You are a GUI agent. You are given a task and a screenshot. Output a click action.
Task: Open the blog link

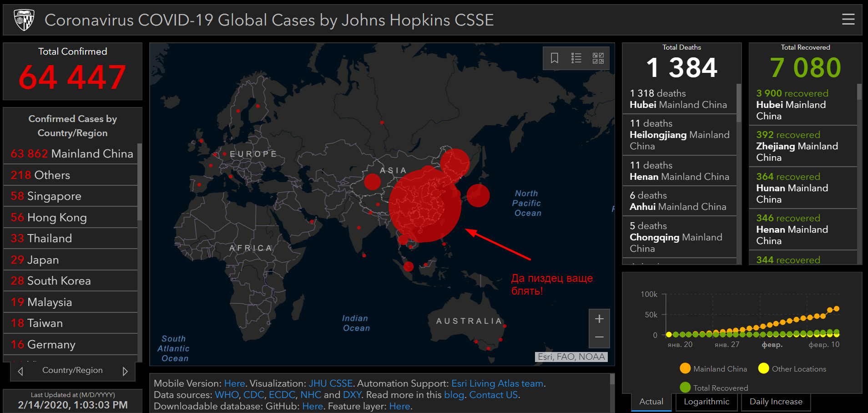pyautogui.click(x=454, y=395)
